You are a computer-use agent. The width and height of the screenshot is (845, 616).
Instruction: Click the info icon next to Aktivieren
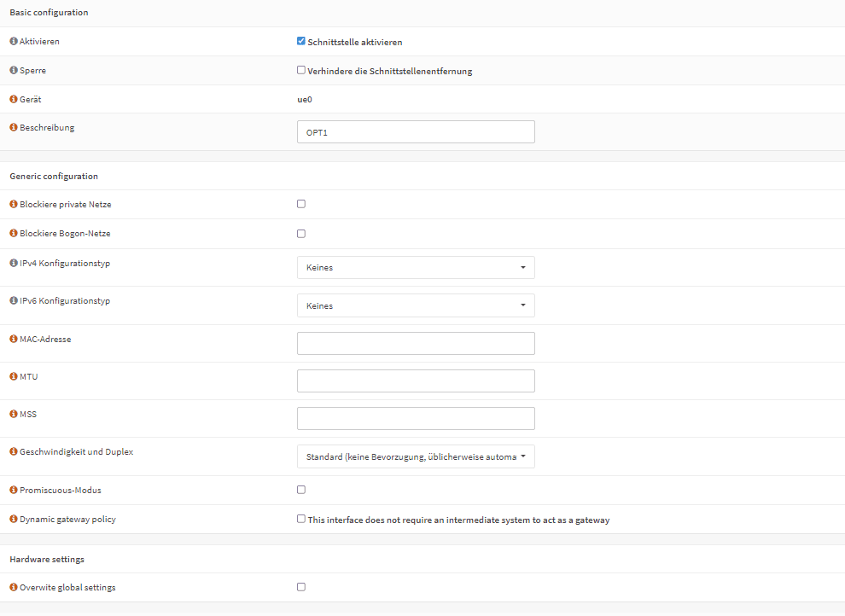click(14, 41)
